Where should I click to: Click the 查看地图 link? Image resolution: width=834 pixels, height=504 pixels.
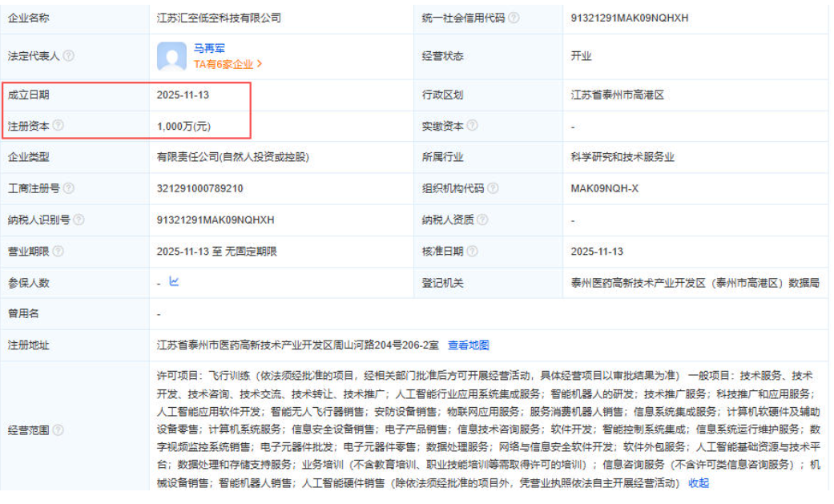(x=469, y=345)
